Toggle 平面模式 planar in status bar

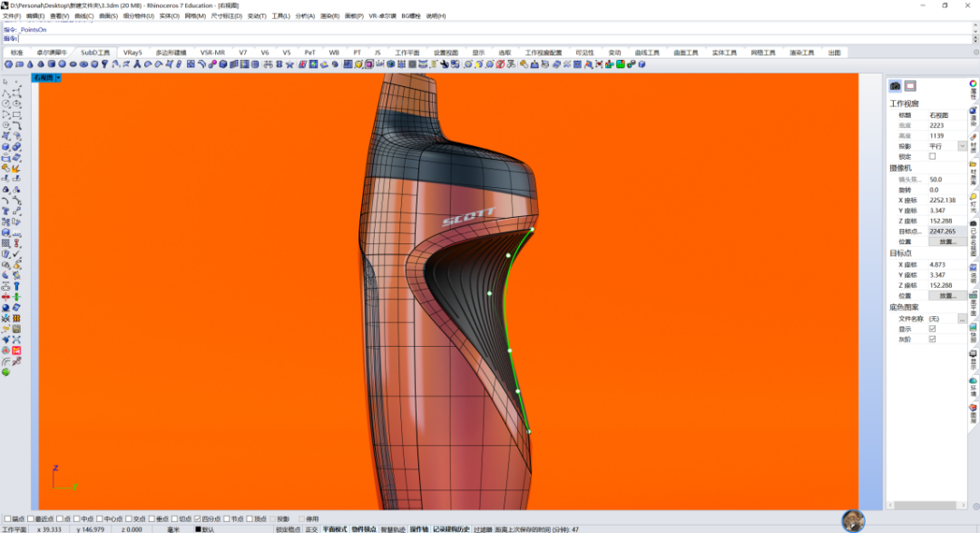click(x=334, y=529)
